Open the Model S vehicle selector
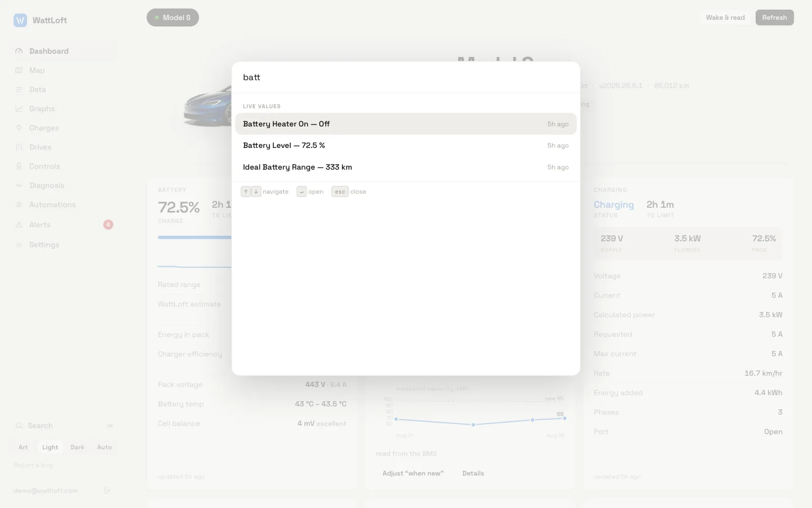The image size is (812, 508). (173, 18)
